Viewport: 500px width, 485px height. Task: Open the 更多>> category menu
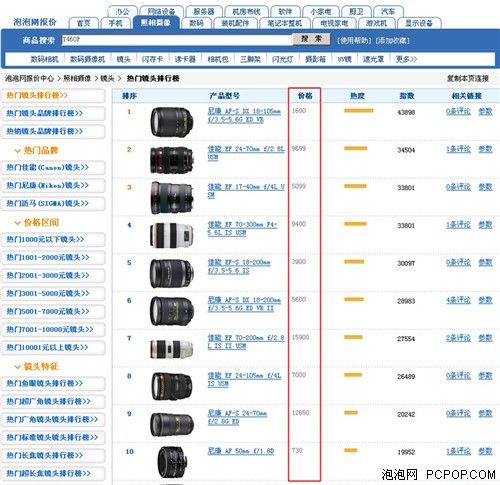click(406, 59)
